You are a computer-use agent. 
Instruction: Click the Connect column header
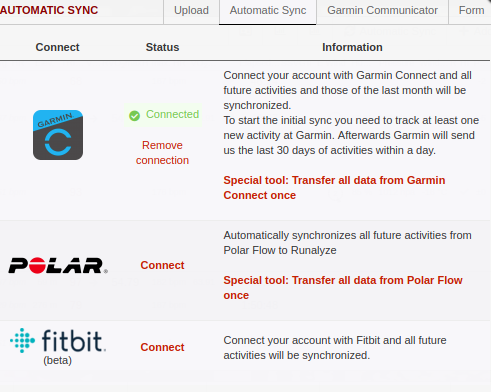[57, 47]
